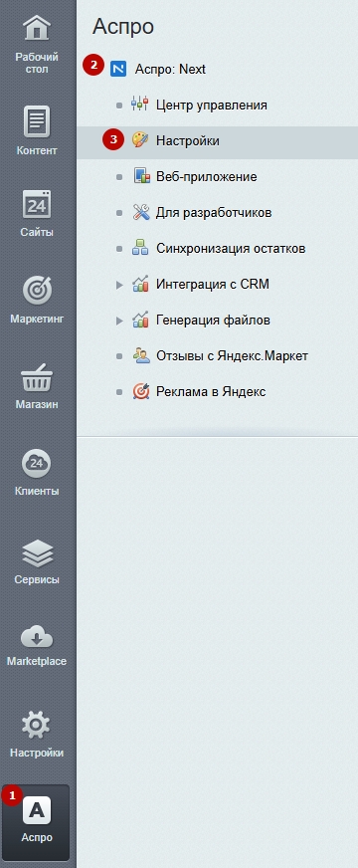Click the Контент sidebar label
This screenshot has height=868, width=358.
(x=37, y=150)
